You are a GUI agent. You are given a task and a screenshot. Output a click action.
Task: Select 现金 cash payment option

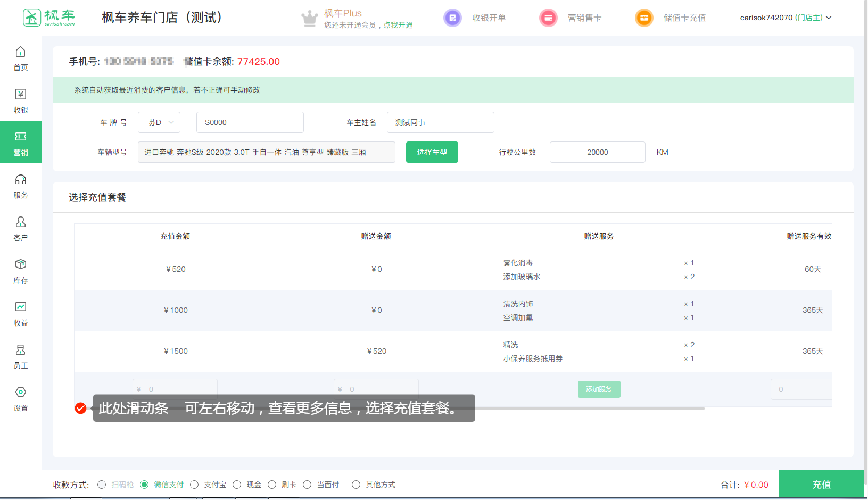237,485
